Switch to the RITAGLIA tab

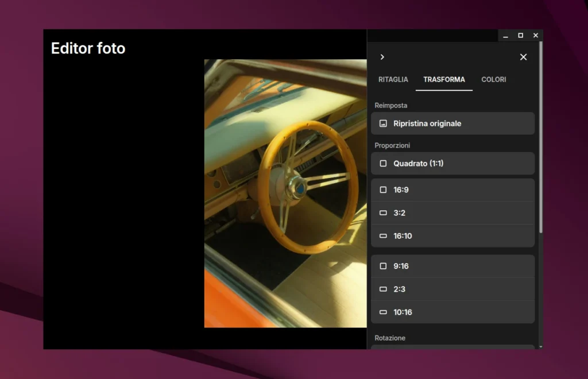point(393,80)
